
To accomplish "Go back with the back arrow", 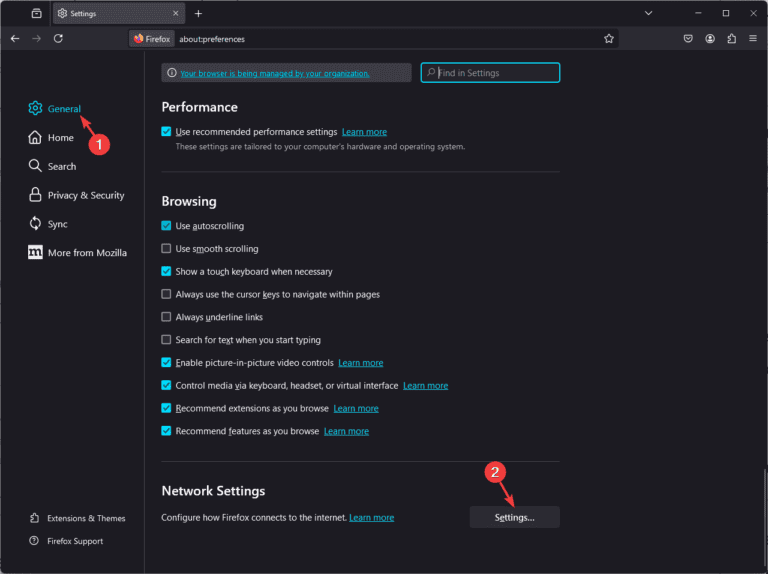I will coord(15,39).
